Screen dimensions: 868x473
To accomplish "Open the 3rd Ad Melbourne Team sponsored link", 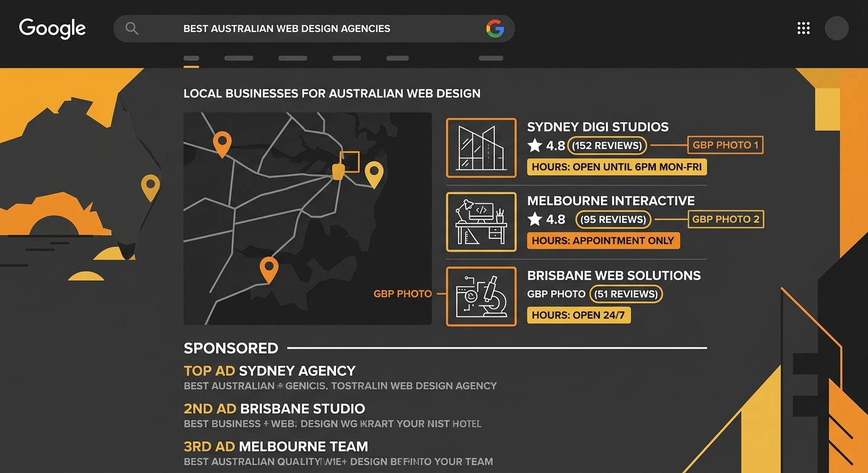I will (x=276, y=446).
